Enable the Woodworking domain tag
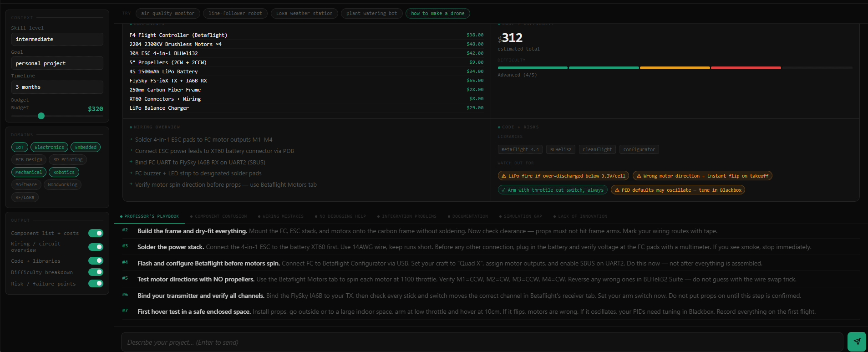The height and width of the screenshot is (352, 868). point(62,185)
